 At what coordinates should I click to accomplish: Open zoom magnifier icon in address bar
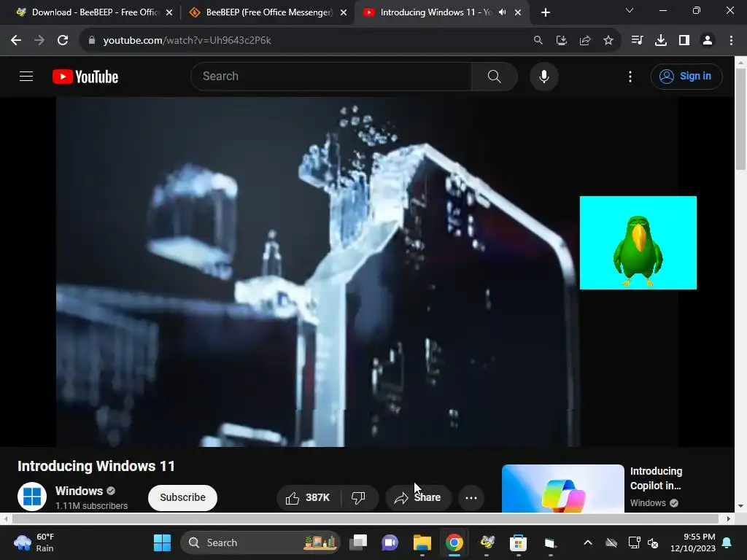(x=538, y=41)
